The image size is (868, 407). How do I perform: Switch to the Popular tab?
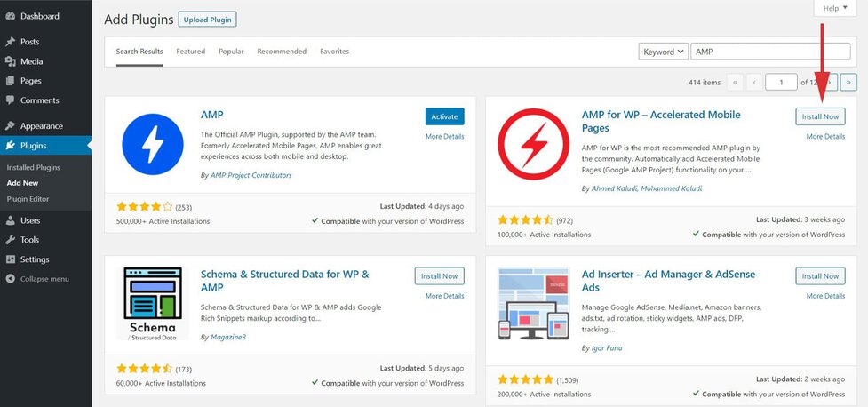[x=231, y=52]
